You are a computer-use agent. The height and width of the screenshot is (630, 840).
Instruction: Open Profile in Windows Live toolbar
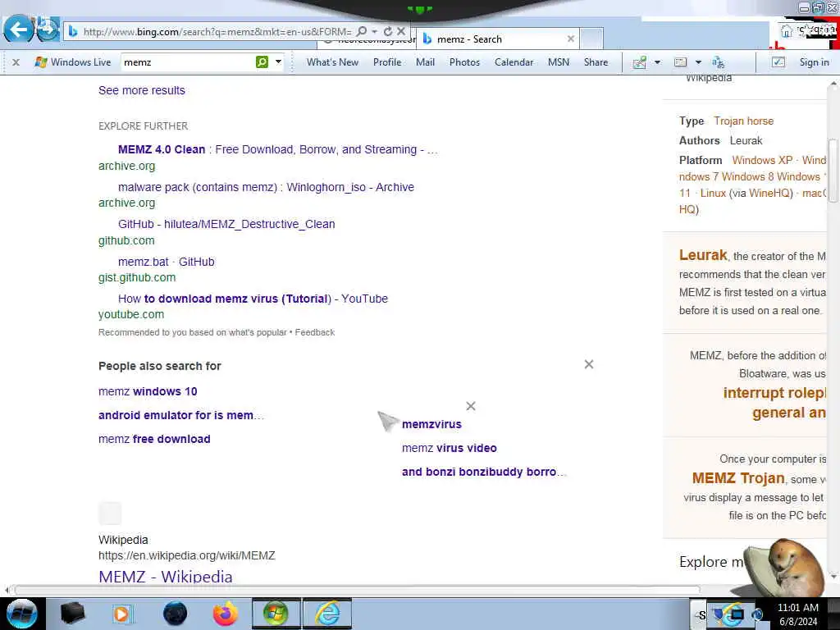click(387, 62)
